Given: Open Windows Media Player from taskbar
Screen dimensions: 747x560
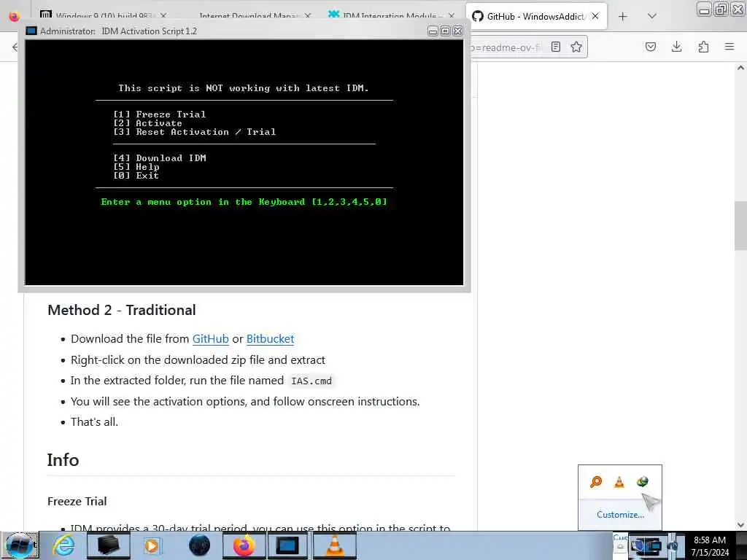Looking at the screenshot, I should tap(152, 545).
